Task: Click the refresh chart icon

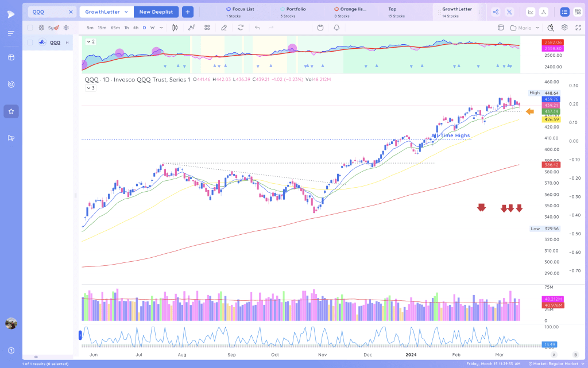Action: coord(241,28)
